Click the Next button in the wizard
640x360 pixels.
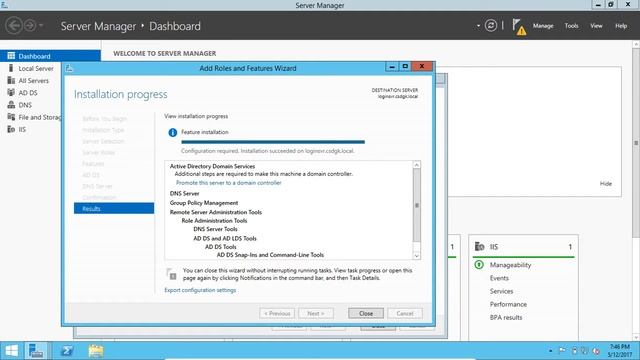pos(316,313)
